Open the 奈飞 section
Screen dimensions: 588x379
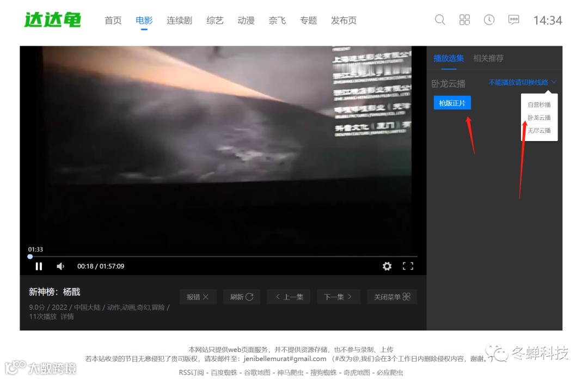pyautogui.click(x=277, y=20)
